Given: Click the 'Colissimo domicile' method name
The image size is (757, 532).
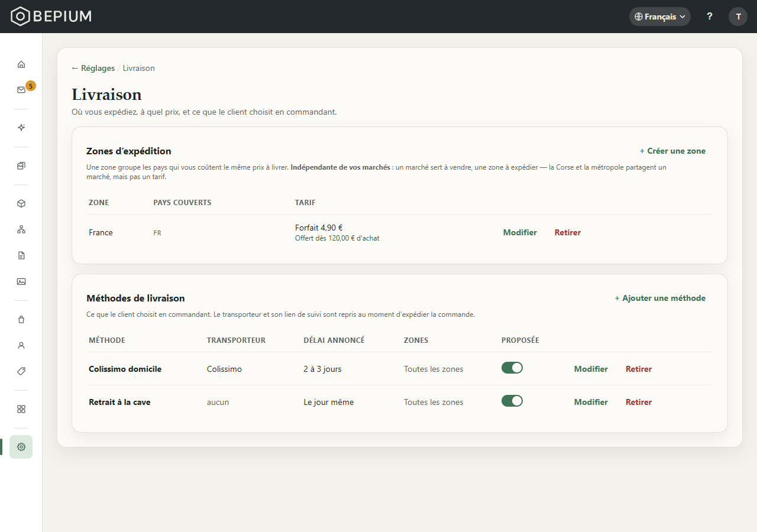Looking at the screenshot, I should pos(125,369).
